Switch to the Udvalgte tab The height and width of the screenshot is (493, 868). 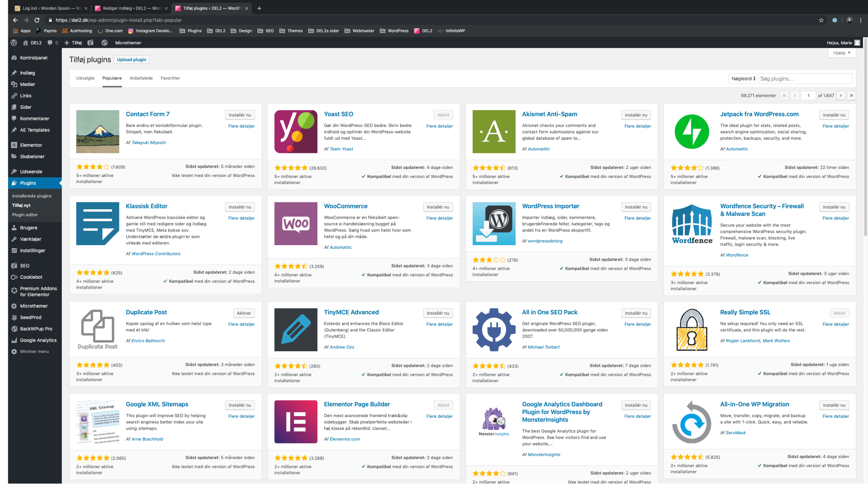point(85,78)
